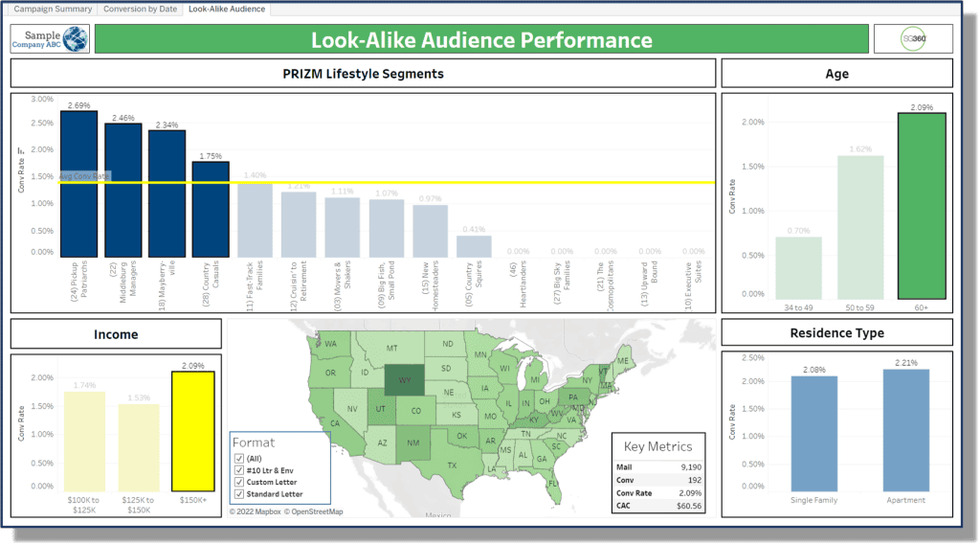Click Washington (WA) on the map
The image size is (980, 545).
tap(330, 344)
